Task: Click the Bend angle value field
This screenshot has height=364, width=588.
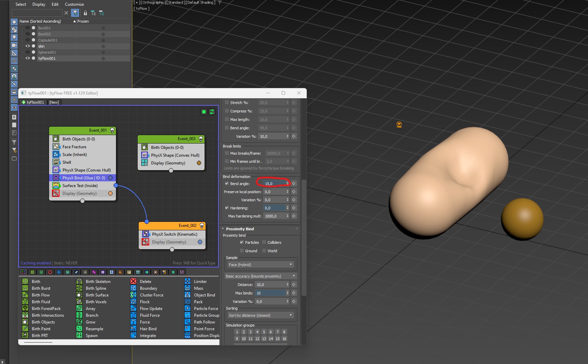Action: (275, 184)
